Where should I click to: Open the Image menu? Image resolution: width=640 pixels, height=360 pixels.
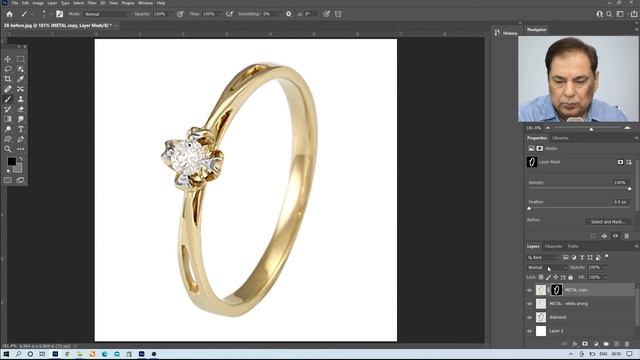(38, 3)
